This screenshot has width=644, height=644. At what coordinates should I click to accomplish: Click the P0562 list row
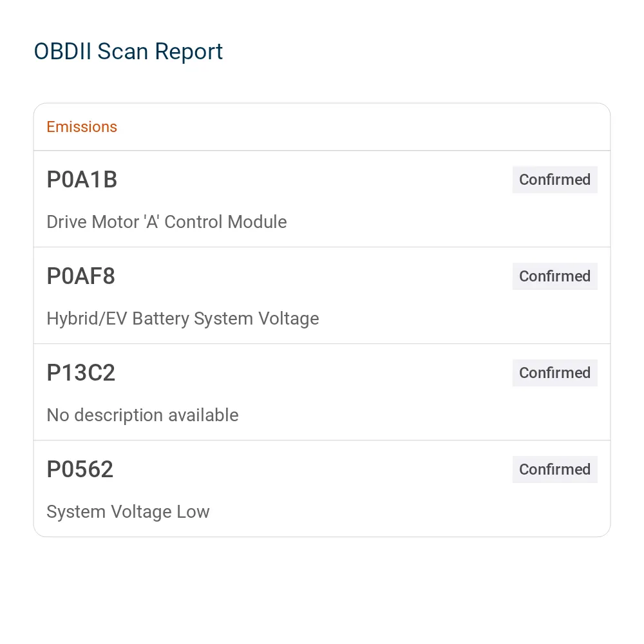(x=322, y=488)
